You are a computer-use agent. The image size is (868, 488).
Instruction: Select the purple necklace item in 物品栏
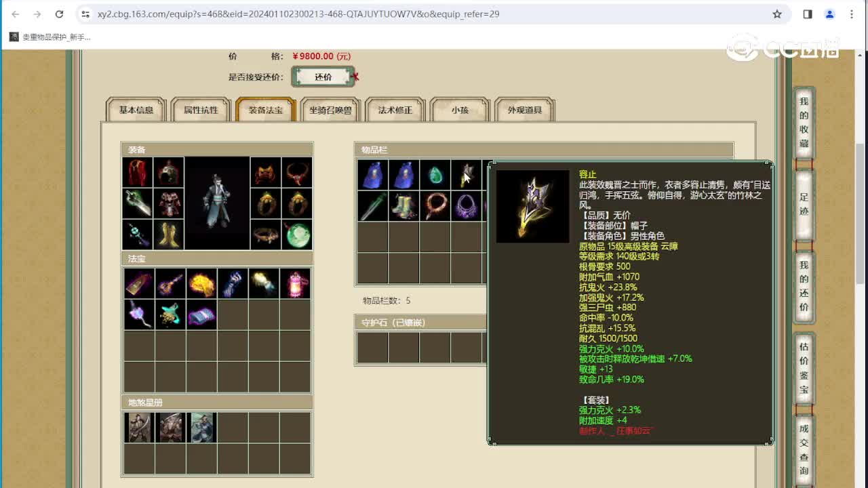466,206
